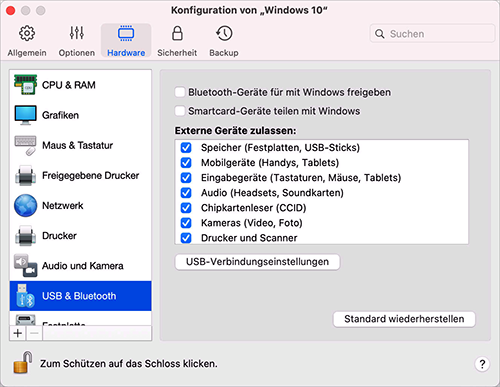Close the Konfiguration window
Screen dimensions: 500x387
11,11
